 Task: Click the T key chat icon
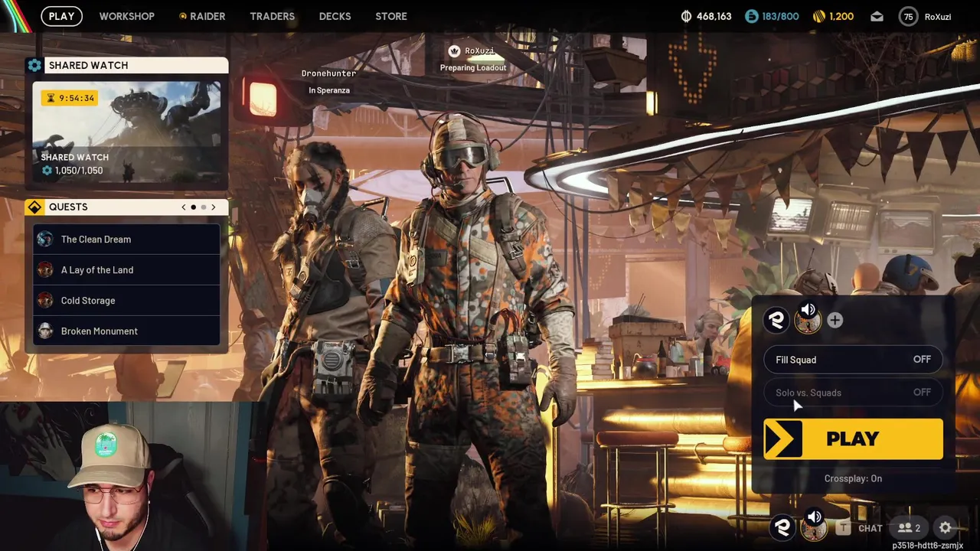843,527
